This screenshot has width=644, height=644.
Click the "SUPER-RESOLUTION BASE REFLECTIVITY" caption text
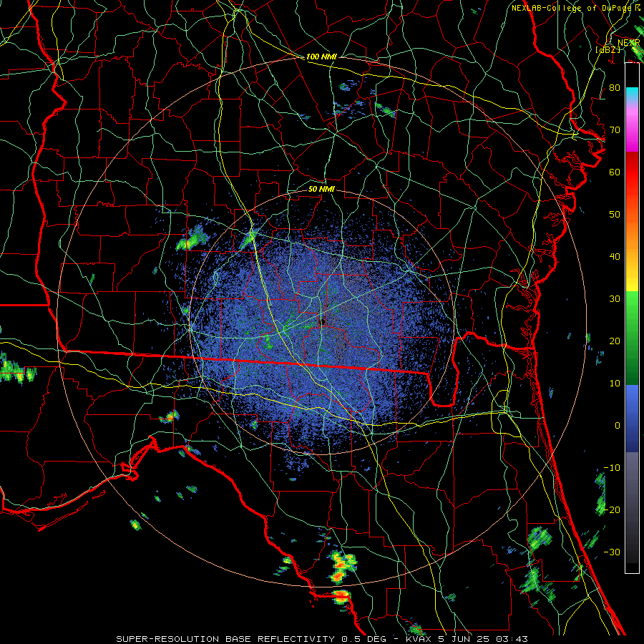[225, 639]
